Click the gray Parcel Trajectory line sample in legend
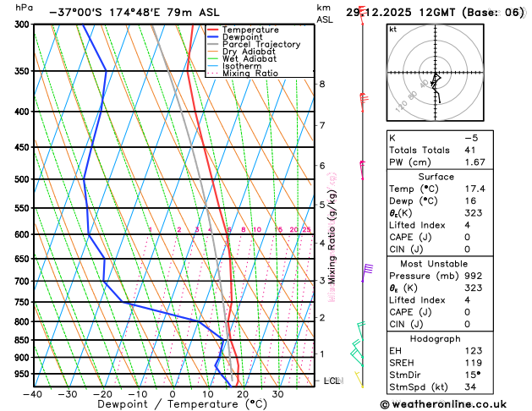The height and width of the screenshot is (411, 532). (x=212, y=45)
